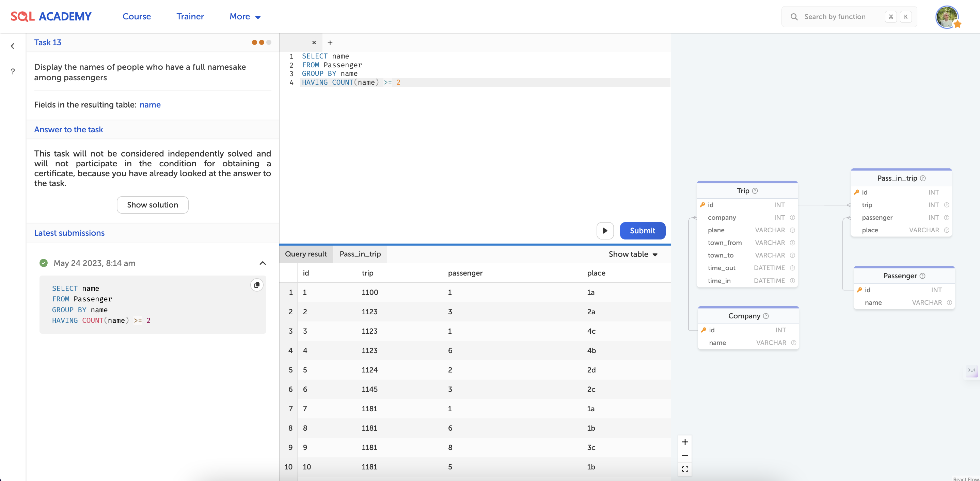Screen dimensions: 980x481
Task: Click the name field link
Action: tap(150, 104)
